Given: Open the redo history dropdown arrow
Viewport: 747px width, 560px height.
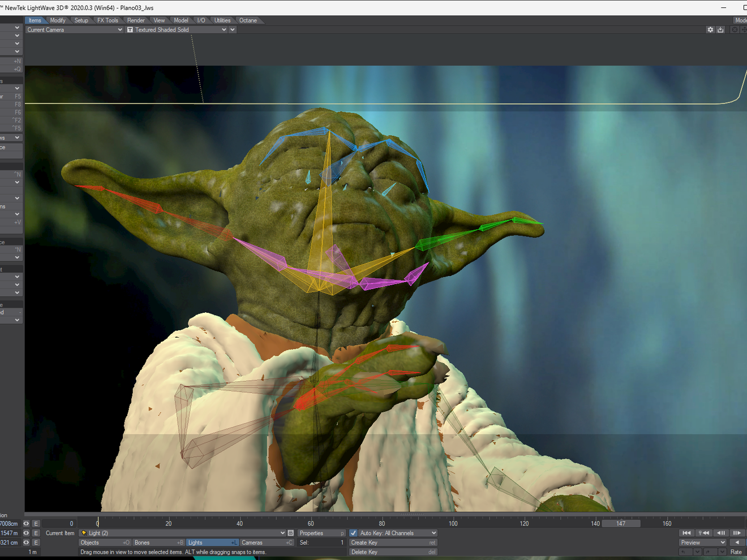Looking at the screenshot, I should pos(722,552).
